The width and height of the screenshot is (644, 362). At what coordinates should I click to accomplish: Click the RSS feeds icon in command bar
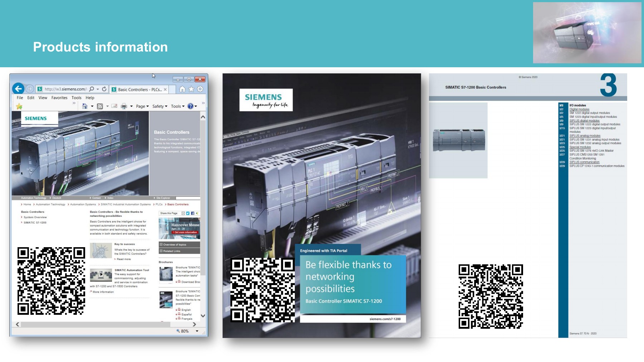click(x=100, y=106)
